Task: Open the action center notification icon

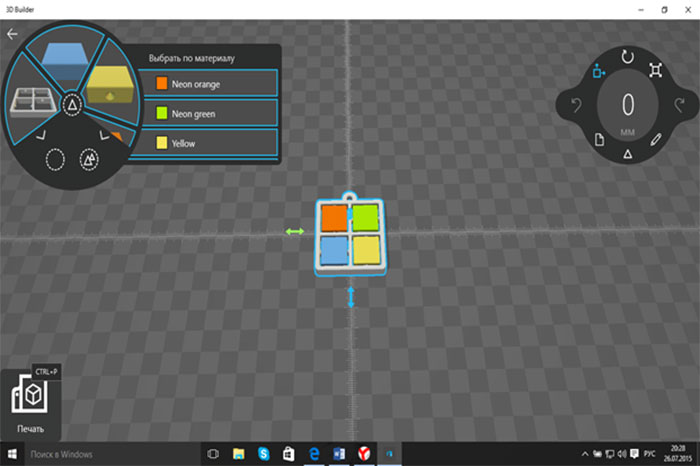Action: click(634, 454)
